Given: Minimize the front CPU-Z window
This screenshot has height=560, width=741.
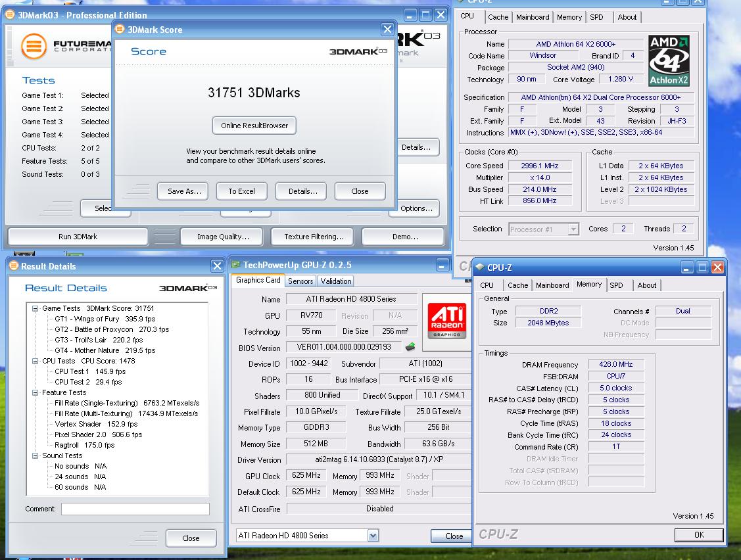Looking at the screenshot, I should click(687, 268).
